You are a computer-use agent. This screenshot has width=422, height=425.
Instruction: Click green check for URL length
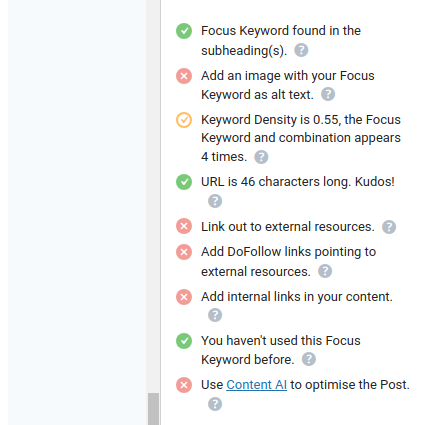click(x=184, y=182)
